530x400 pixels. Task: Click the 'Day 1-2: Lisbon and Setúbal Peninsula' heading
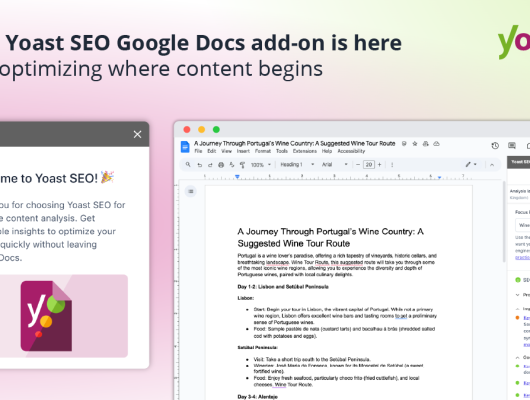[x=283, y=287]
